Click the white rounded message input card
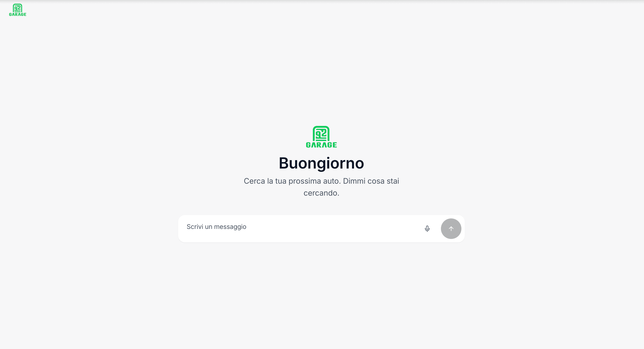644x349 pixels. click(x=321, y=228)
